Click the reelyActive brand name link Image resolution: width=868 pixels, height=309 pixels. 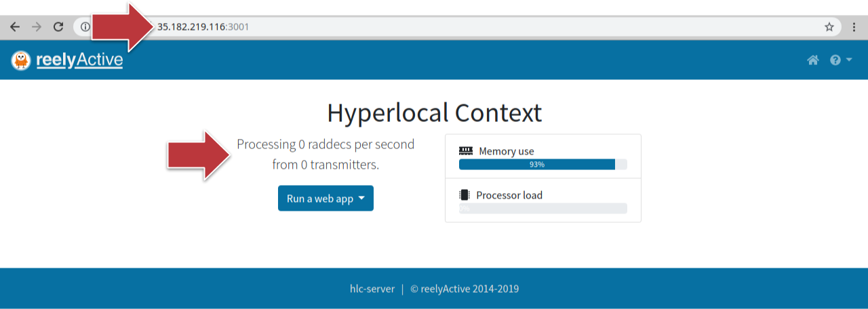(79, 60)
